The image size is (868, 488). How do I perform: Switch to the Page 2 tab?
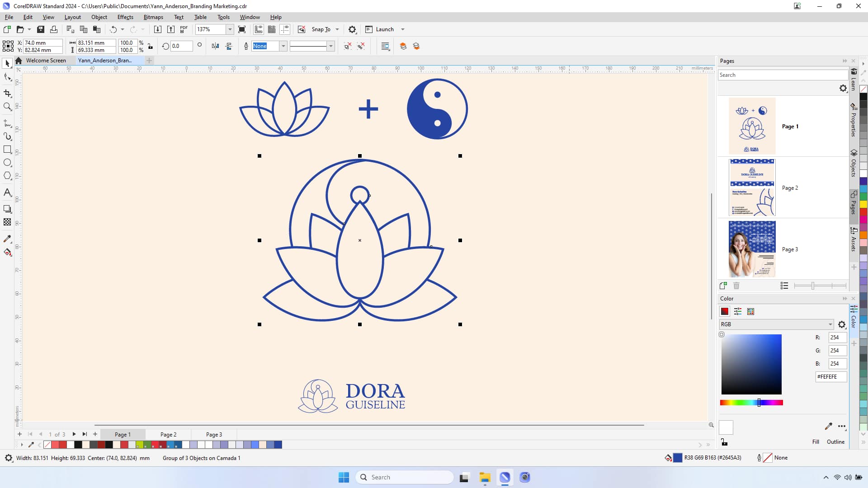[168, 435]
